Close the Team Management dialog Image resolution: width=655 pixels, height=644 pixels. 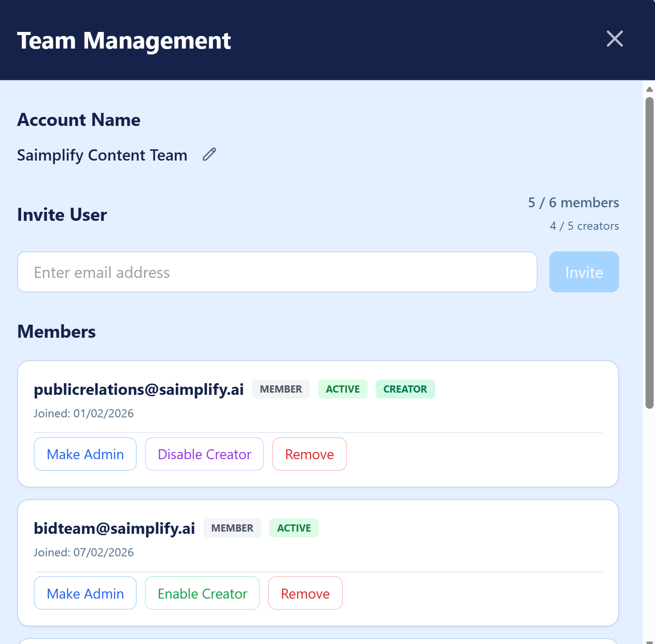click(x=615, y=39)
